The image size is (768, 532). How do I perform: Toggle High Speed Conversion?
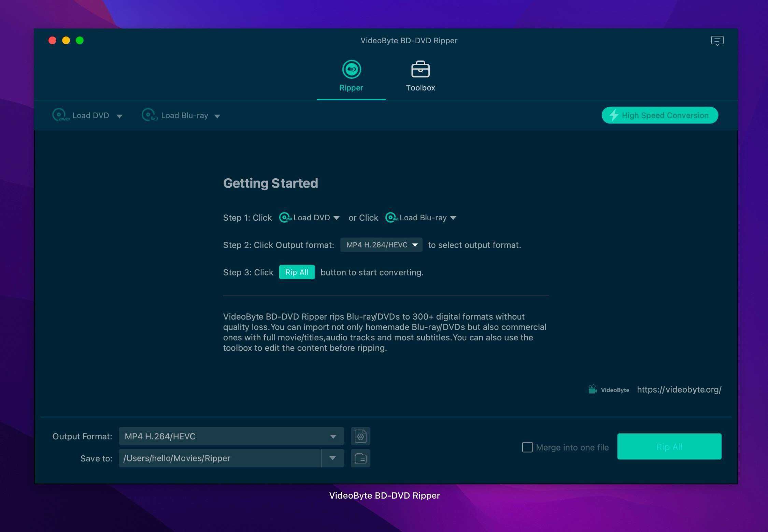click(x=659, y=115)
